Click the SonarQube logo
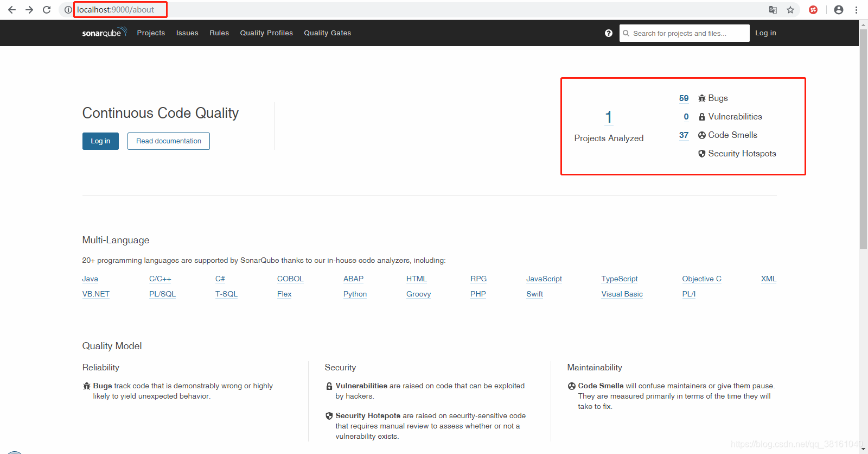 (104, 33)
